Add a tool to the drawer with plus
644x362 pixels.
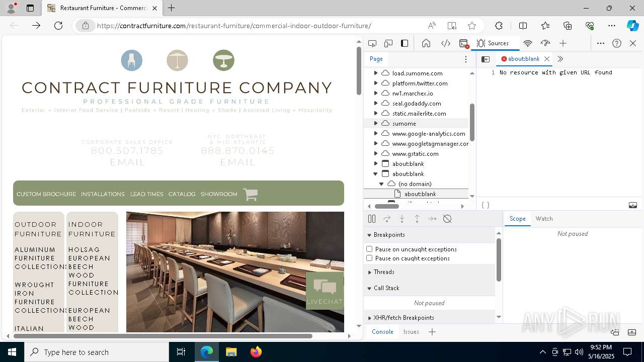(x=432, y=332)
